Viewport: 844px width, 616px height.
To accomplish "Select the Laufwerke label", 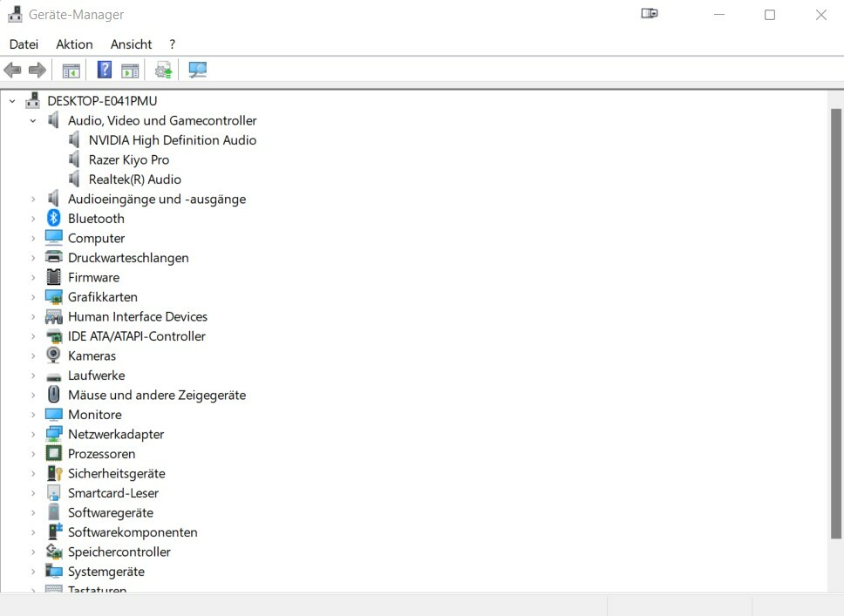I will [x=97, y=376].
